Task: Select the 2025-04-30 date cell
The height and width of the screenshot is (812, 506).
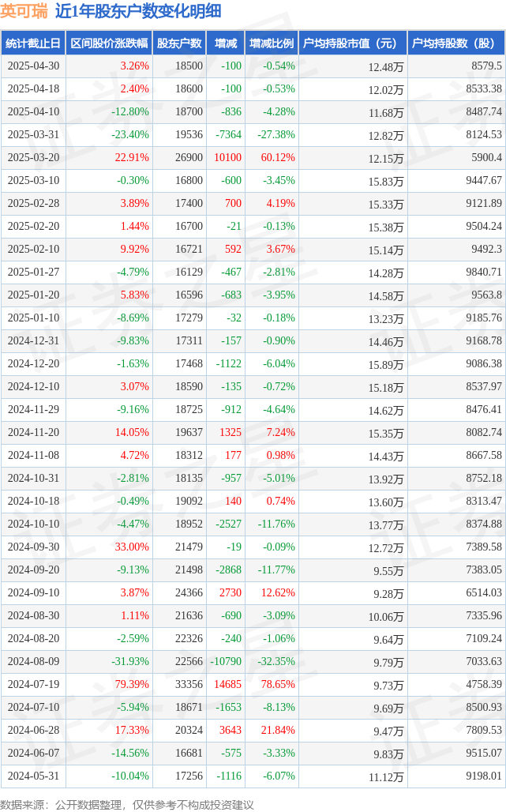Action: pyautogui.click(x=33, y=66)
